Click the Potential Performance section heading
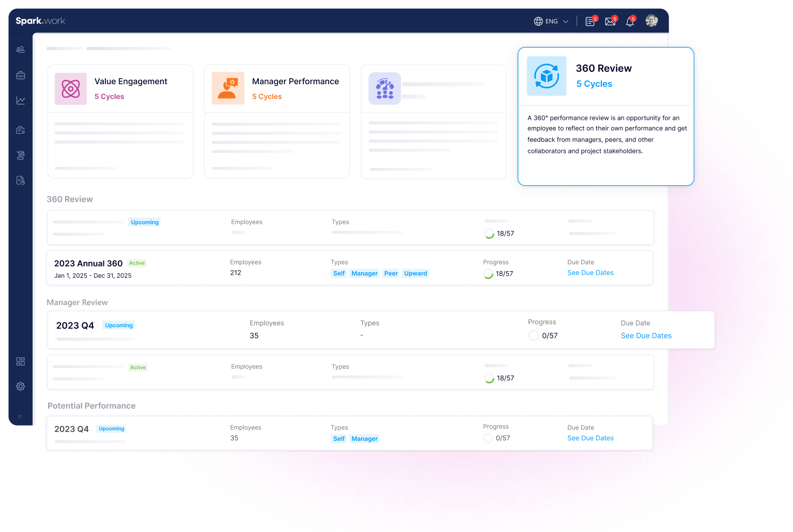 (91, 406)
